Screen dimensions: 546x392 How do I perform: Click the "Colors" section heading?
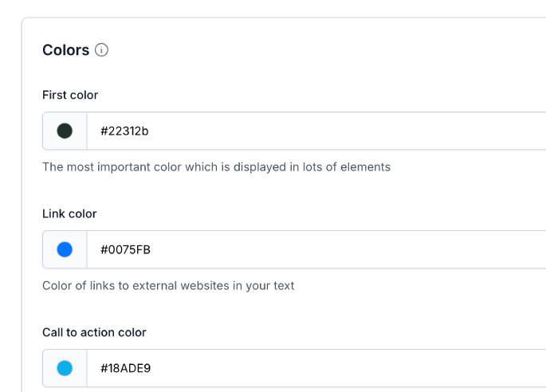(65, 50)
